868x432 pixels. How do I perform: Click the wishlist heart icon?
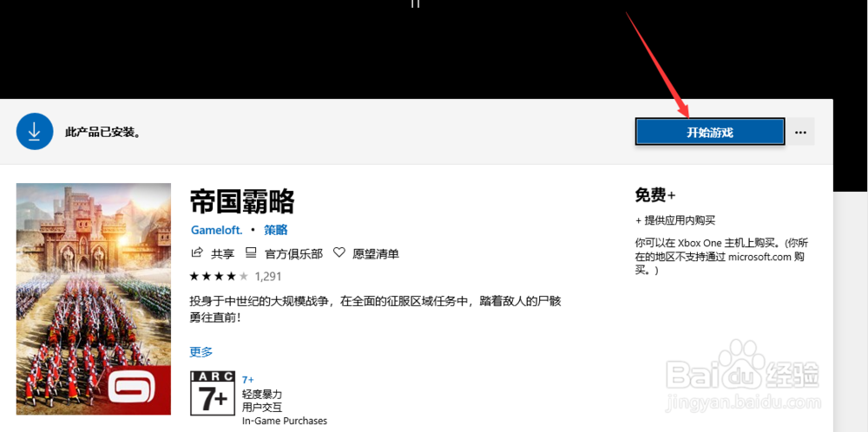pyautogui.click(x=339, y=253)
